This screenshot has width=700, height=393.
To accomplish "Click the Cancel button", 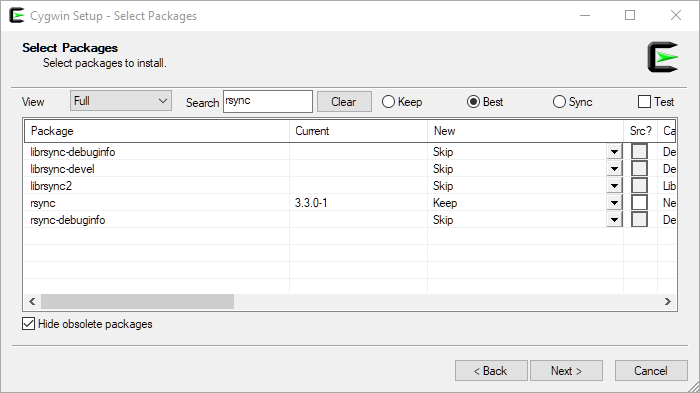I will click(651, 371).
